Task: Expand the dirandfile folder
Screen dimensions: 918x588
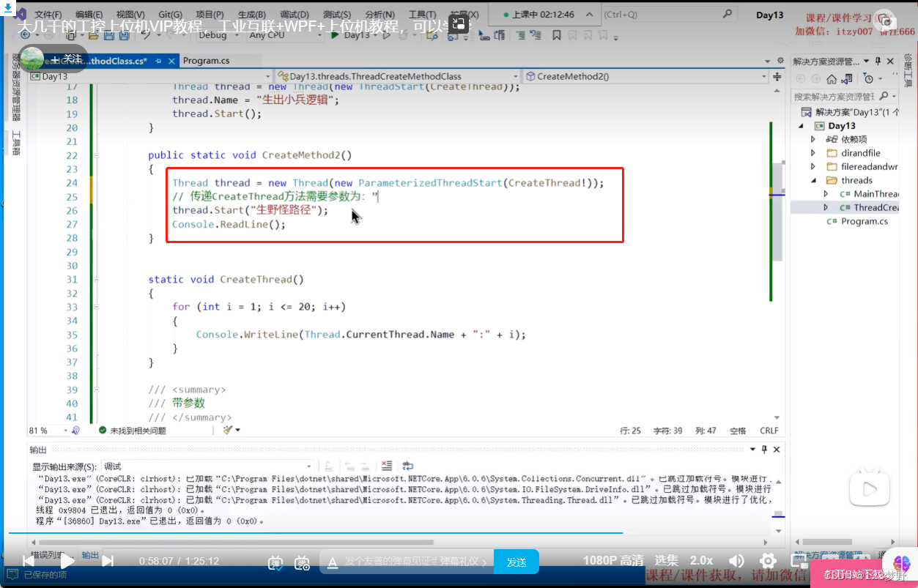Action: coord(813,153)
